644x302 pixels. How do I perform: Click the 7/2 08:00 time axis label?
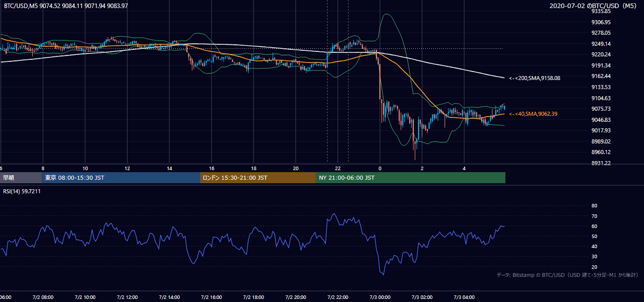coord(42,297)
